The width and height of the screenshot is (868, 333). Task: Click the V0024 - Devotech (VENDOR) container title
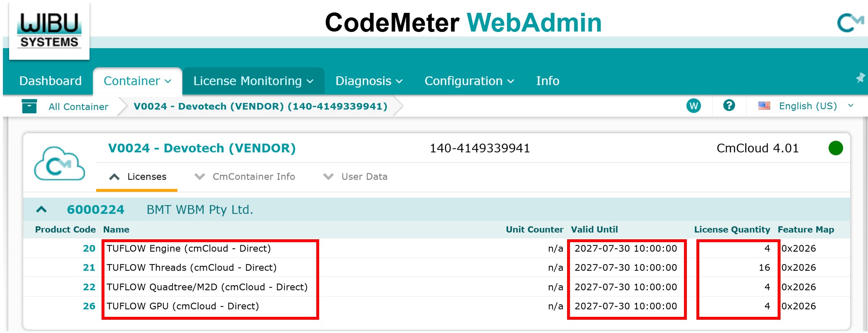coord(202,148)
